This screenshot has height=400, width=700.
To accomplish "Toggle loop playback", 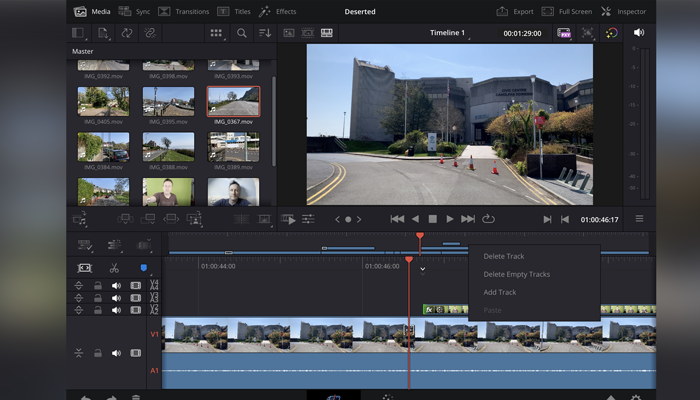I will click(x=488, y=219).
